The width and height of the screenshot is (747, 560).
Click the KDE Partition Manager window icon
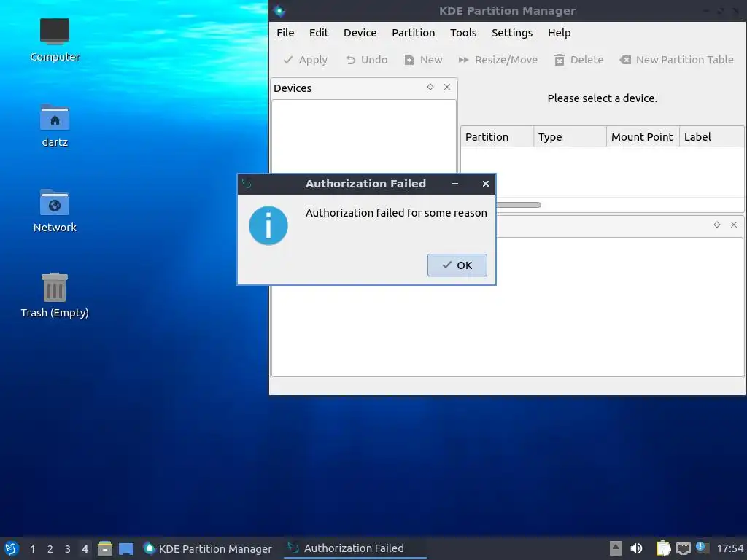point(279,10)
